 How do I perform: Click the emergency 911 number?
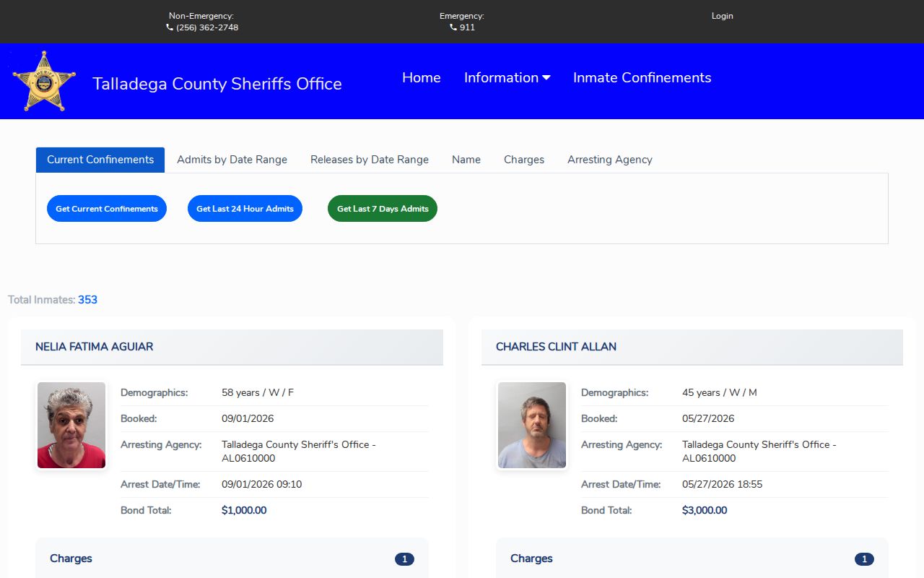pos(467,27)
